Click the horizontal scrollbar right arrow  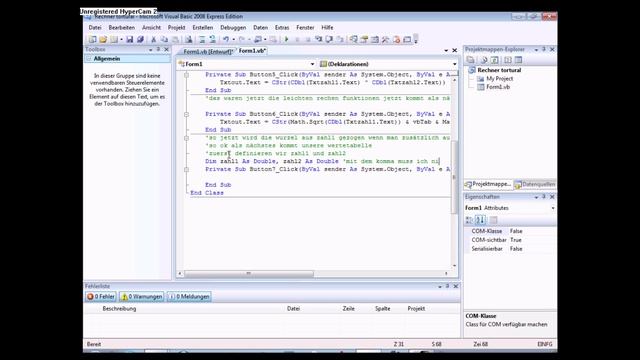(x=447, y=273)
